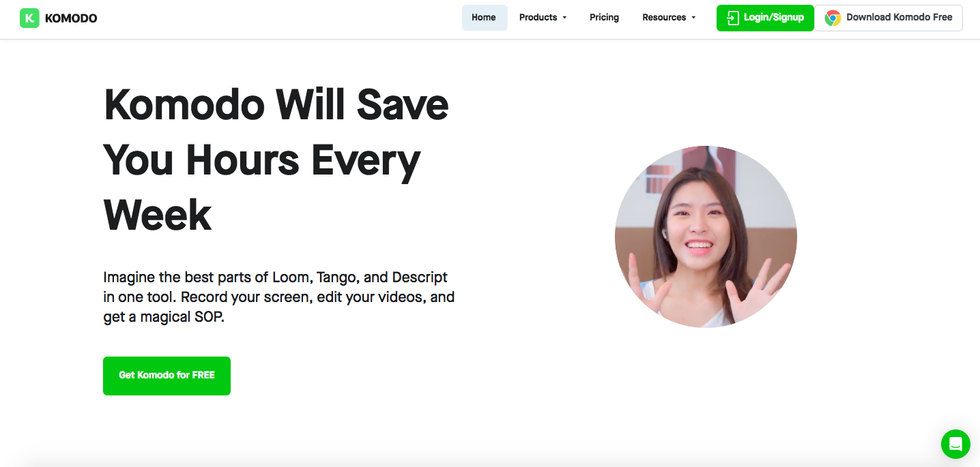Click the headline 'Komodo Will Save You Hours Every Week'

276,160
